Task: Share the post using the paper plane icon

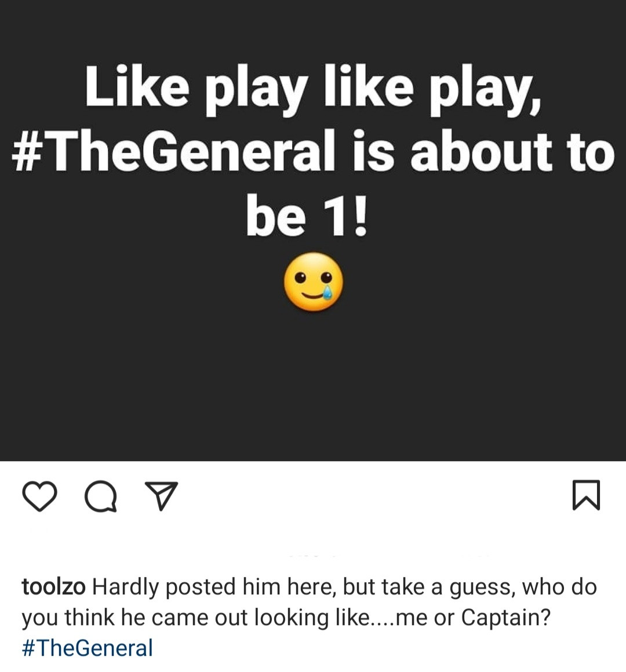Action: click(x=162, y=496)
